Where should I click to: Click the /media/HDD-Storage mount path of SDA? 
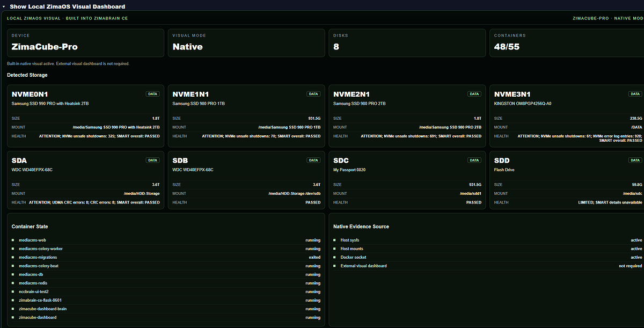coord(142,193)
